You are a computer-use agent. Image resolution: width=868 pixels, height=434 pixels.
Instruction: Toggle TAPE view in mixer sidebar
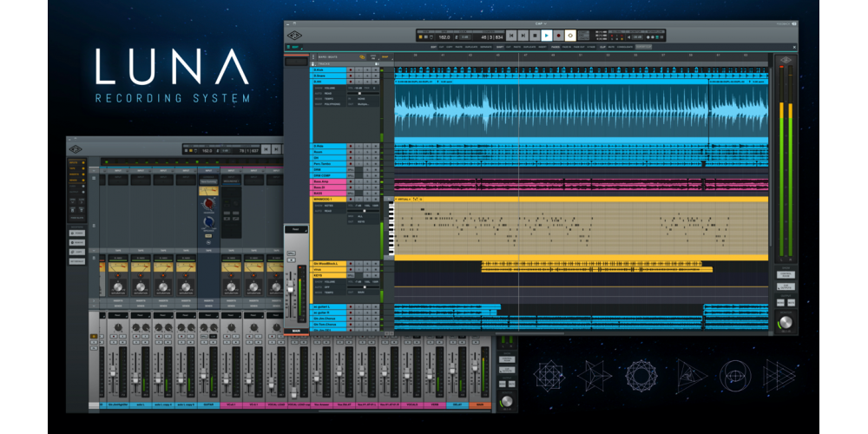coord(77,168)
